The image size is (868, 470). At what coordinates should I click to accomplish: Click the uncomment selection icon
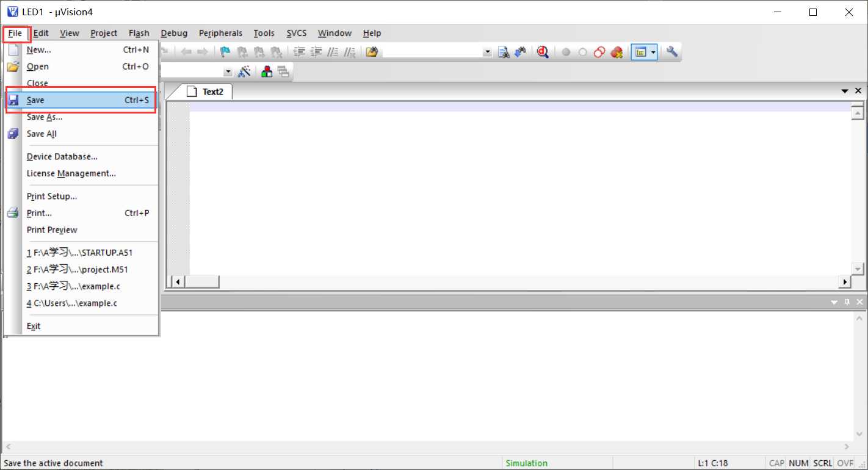coord(349,52)
